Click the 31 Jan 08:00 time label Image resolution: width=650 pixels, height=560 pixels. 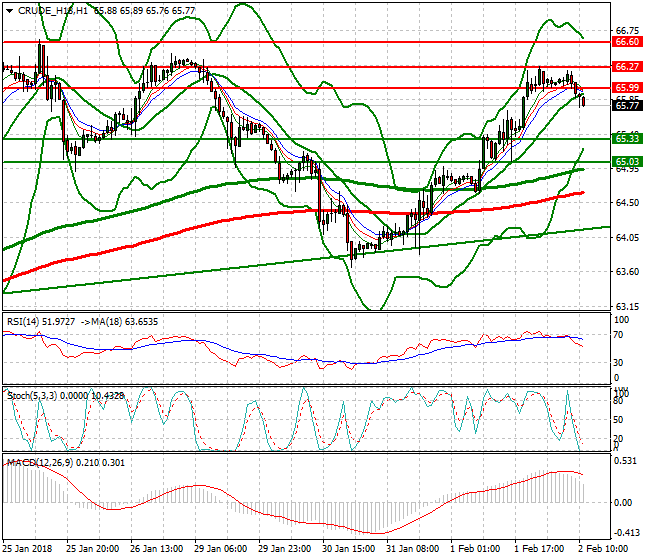(412, 549)
